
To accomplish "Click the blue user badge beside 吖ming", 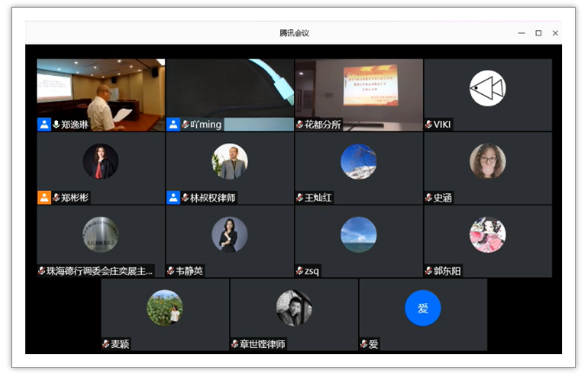I will click(173, 124).
